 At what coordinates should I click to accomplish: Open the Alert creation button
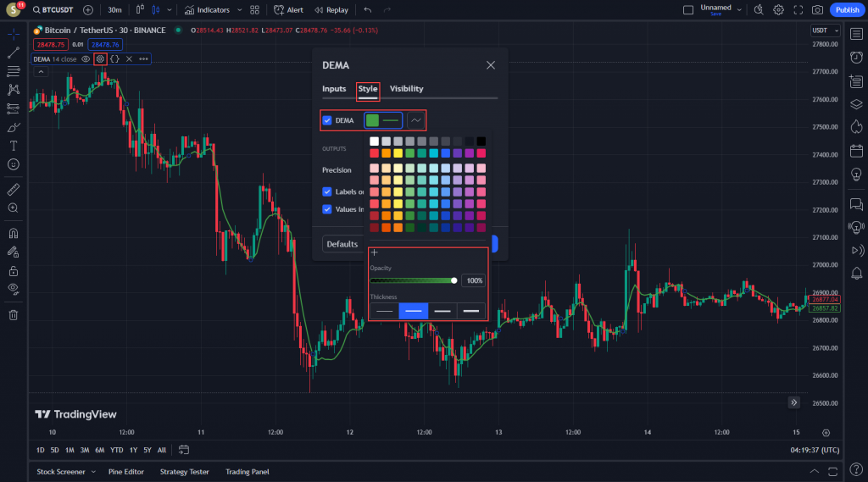[x=288, y=10]
